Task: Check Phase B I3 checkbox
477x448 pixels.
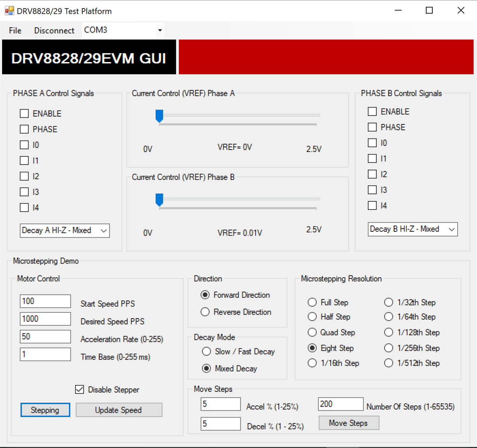Action: point(372,190)
